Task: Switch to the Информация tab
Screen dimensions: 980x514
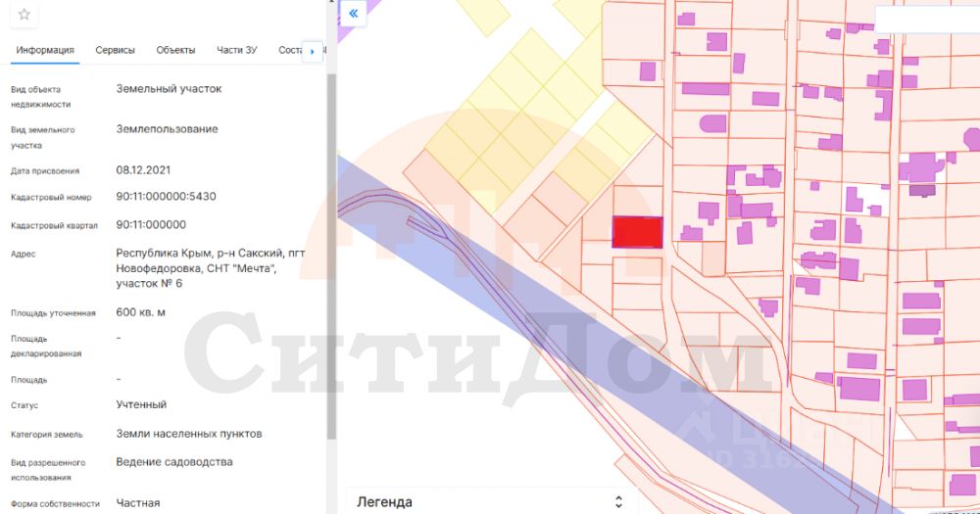Action: click(x=45, y=50)
